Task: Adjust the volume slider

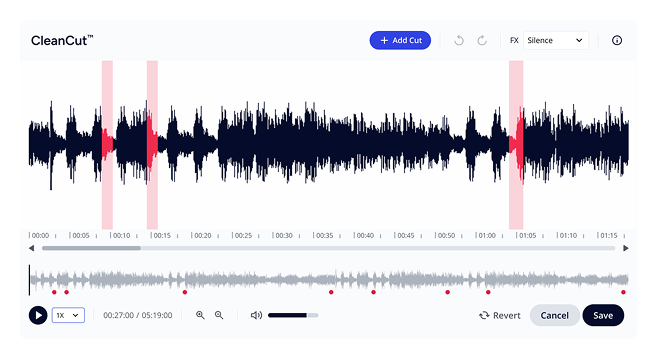Action: [x=293, y=315]
